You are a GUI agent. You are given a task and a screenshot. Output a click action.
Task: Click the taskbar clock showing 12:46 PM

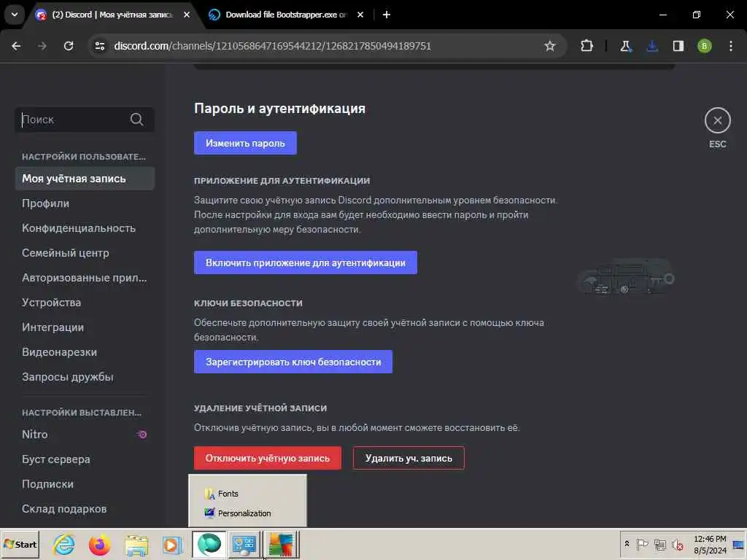[x=710, y=544]
